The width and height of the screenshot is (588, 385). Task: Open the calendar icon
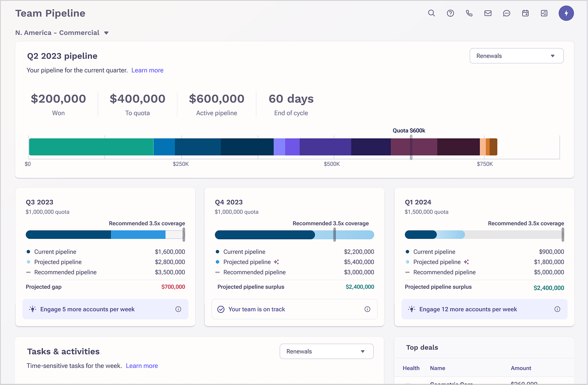point(525,13)
